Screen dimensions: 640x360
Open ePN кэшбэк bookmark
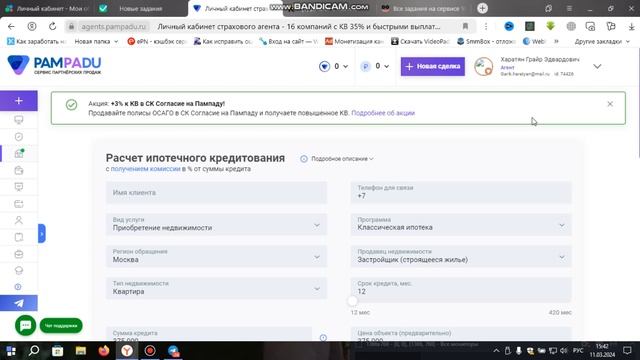[x=157, y=41]
